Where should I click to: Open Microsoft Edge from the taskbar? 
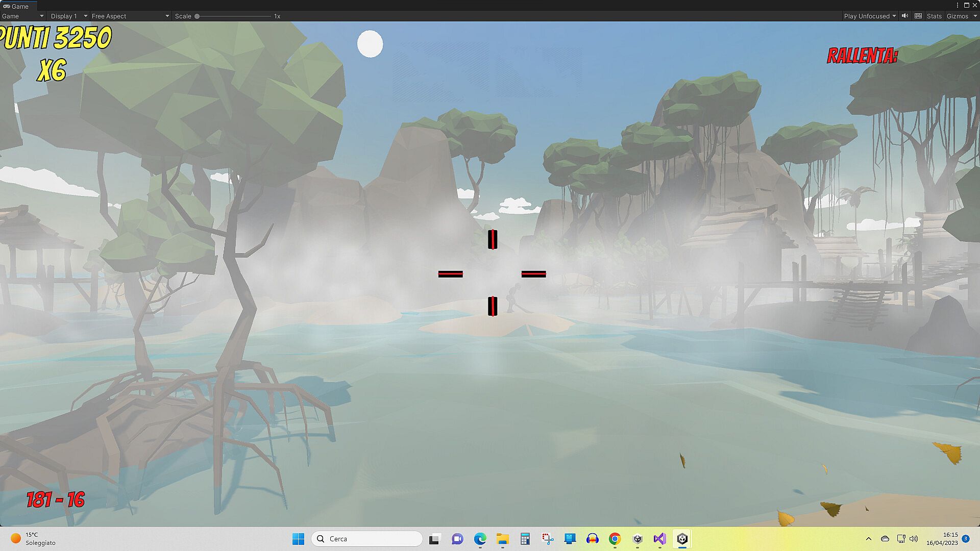tap(480, 539)
